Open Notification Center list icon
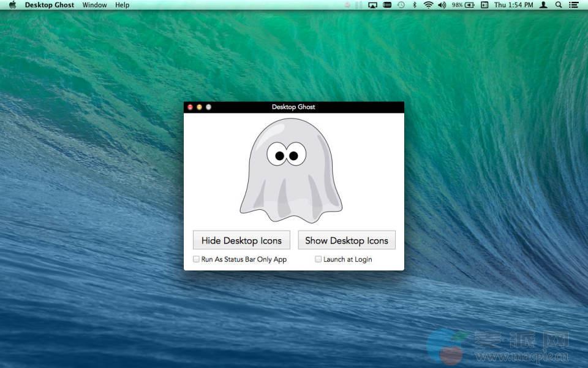The width and height of the screenshot is (588, 368). 574,5
